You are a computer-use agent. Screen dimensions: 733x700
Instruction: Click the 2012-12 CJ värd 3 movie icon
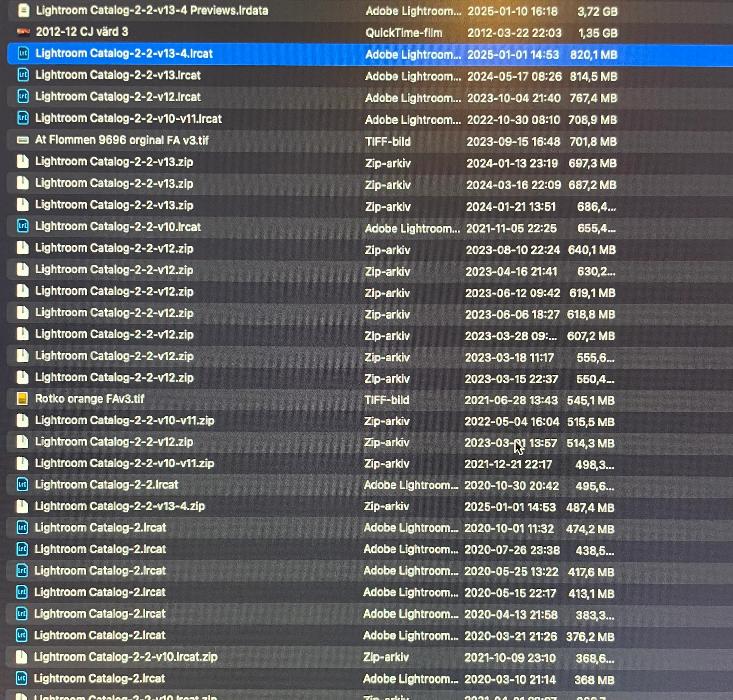(x=23, y=32)
